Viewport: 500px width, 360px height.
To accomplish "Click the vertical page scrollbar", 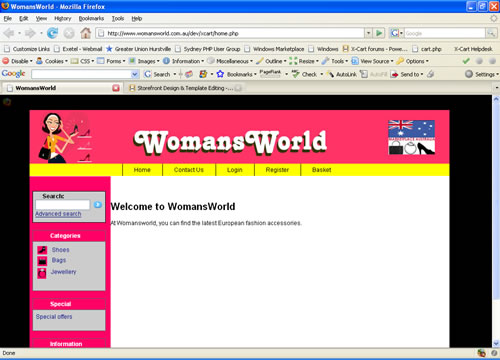I will click(x=496, y=221).
